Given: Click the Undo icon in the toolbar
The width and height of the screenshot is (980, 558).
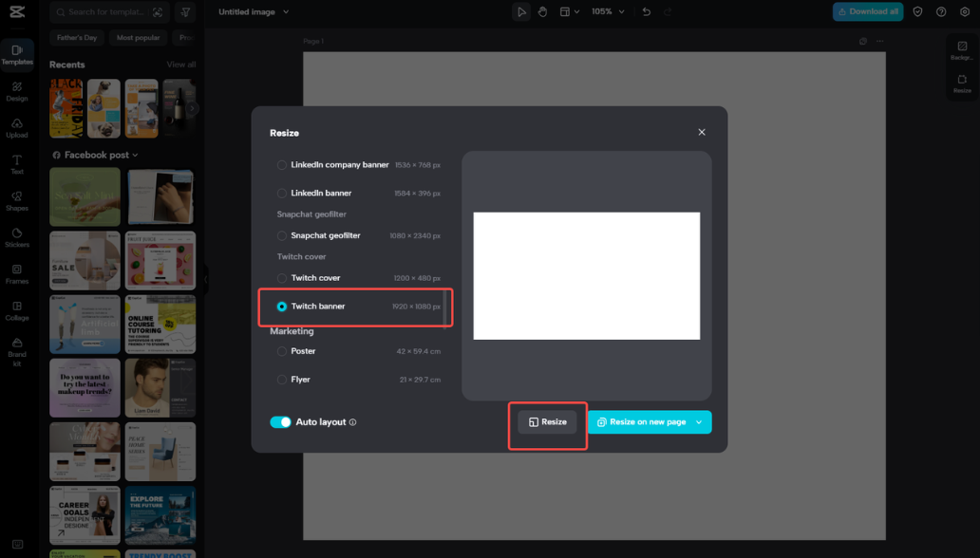Looking at the screenshot, I should [x=645, y=11].
